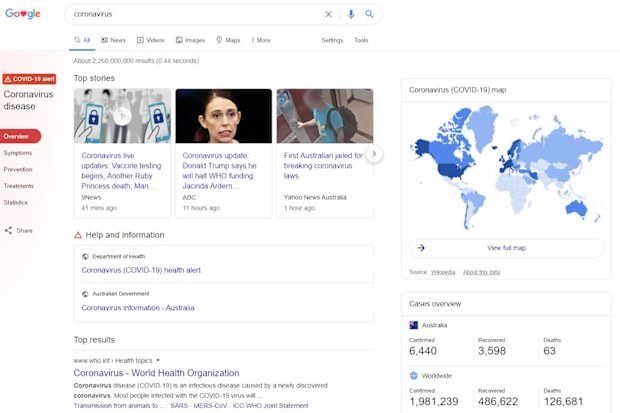Select Symptoms in the sidebar
620x413 pixels.
coord(18,153)
